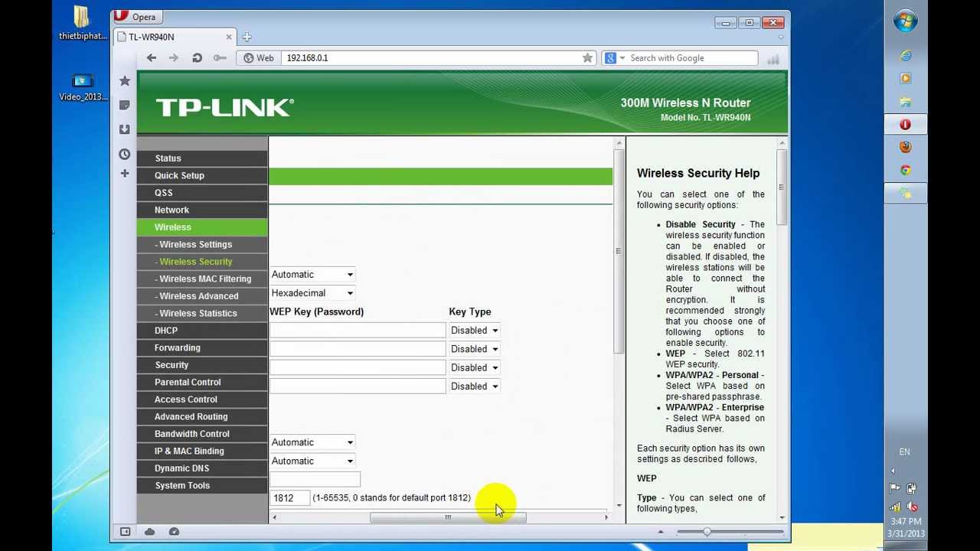
Task: Open first Automatic dropdown above Hexadecimal
Action: [x=312, y=274]
